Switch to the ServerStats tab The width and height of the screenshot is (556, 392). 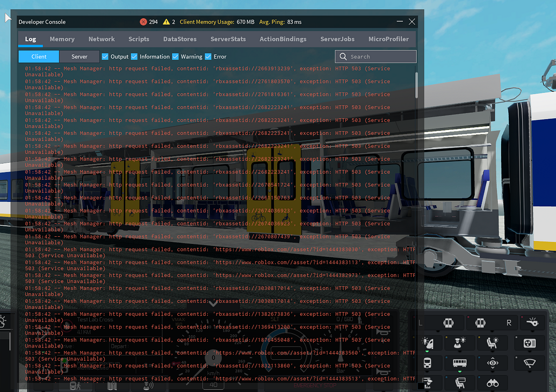click(x=228, y=39)
